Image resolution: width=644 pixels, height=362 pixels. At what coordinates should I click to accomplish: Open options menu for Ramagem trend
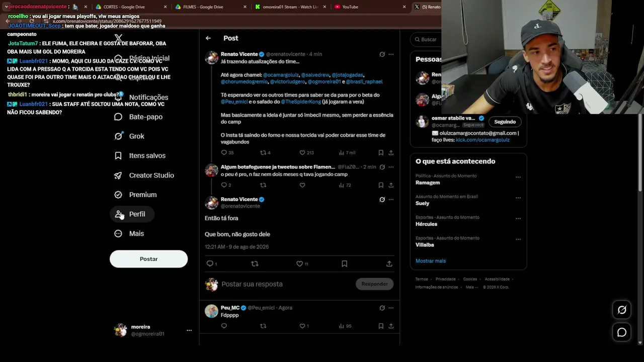click(x=518, y=177)
